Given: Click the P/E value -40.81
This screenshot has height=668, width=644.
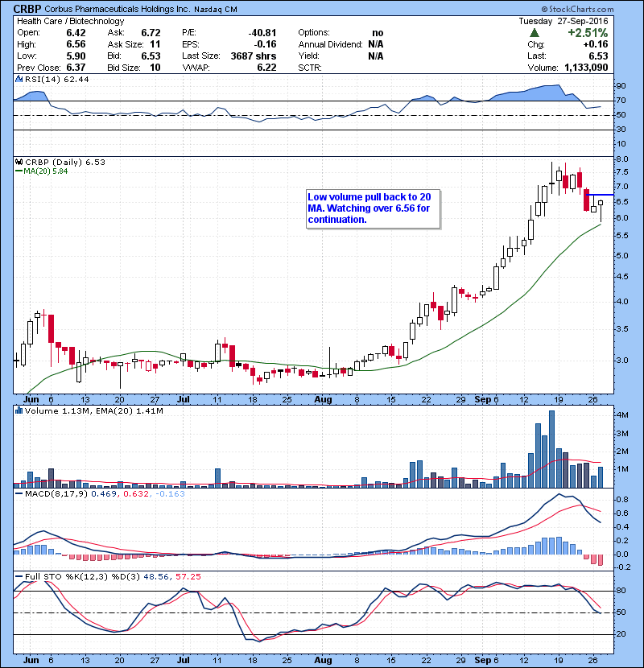Looking at the screenshot, I should (x=262, y=33).
